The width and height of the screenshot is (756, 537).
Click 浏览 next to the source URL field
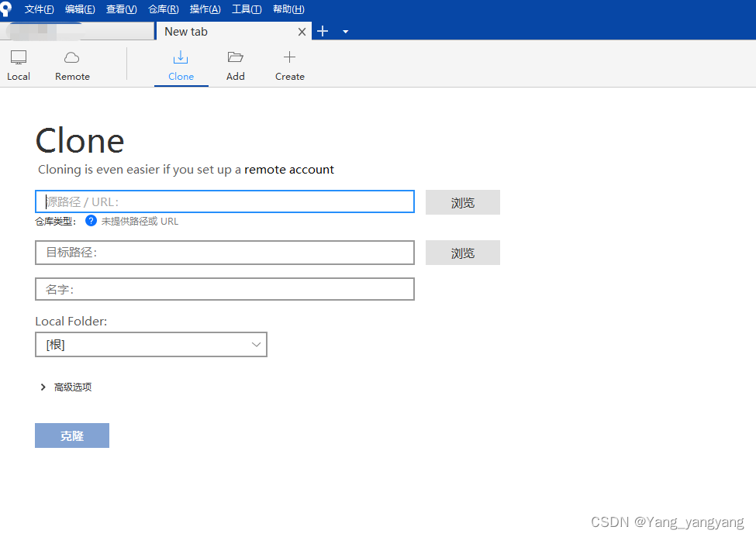click(462, 201)
